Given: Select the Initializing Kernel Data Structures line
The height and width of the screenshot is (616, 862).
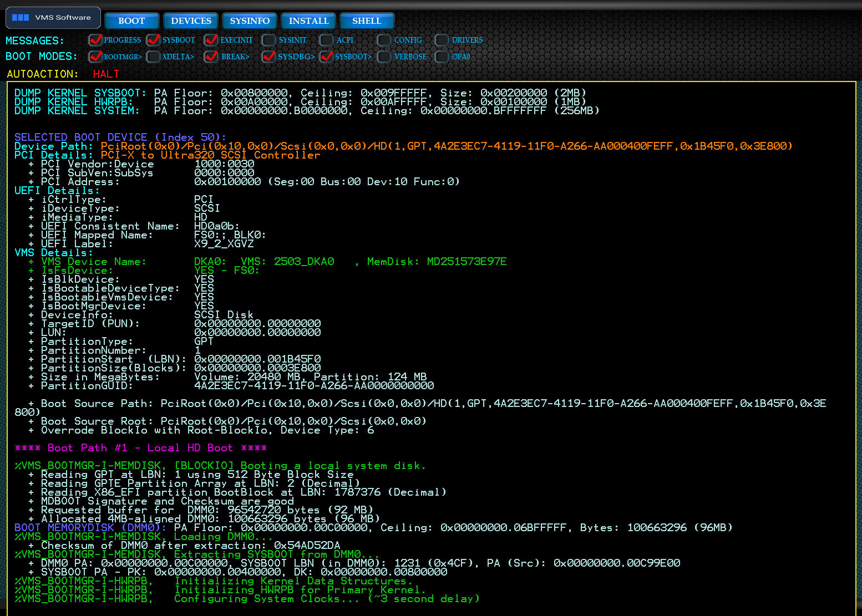Looking at the screenshot, I should [x=214, y=581].
